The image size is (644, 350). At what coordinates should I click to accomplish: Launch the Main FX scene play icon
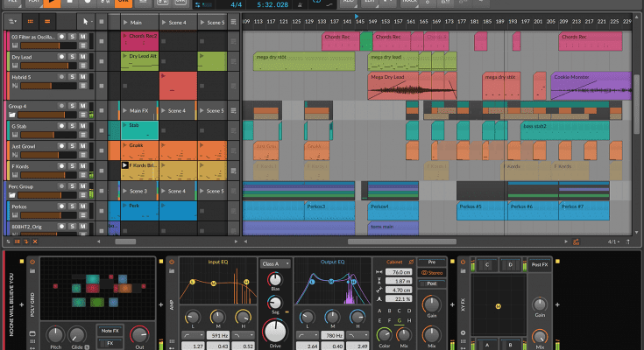[x=124, y=110]
